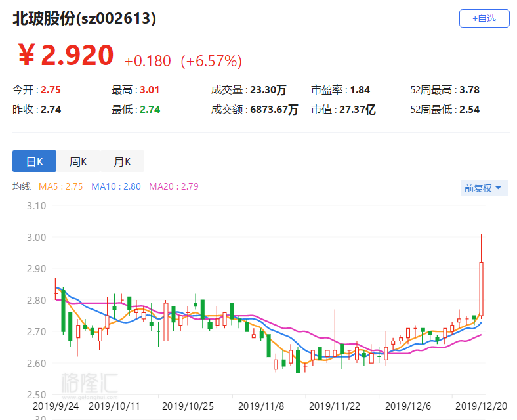The image size is (517, 420).
Task: Switch to the 日K daily chart tab
Action: [34, 161]
